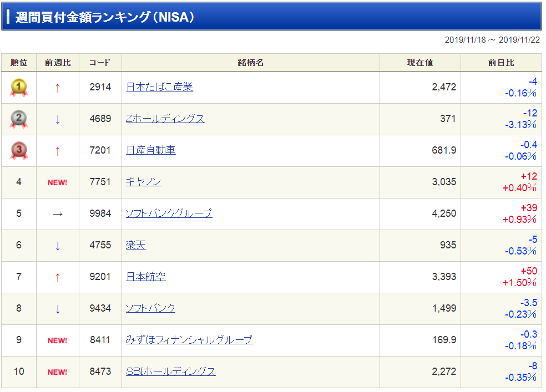Click current price 2,472

444,87
